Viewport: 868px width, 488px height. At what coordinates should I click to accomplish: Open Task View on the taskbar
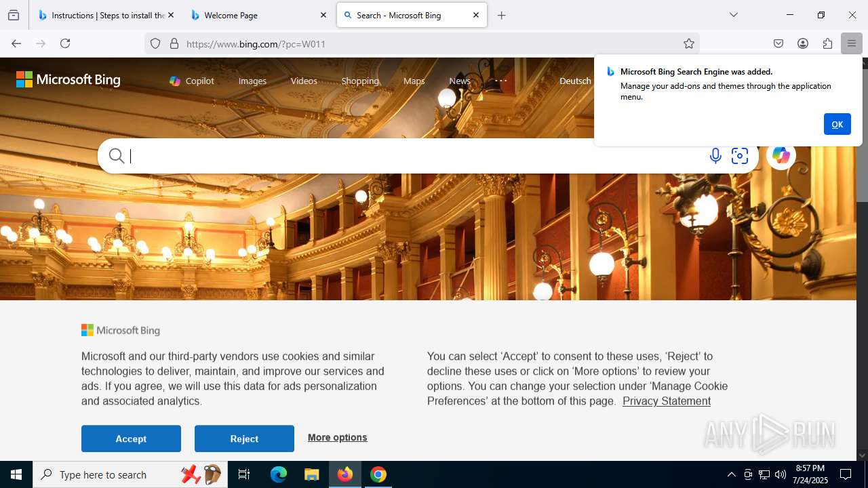tap(244, 474)
